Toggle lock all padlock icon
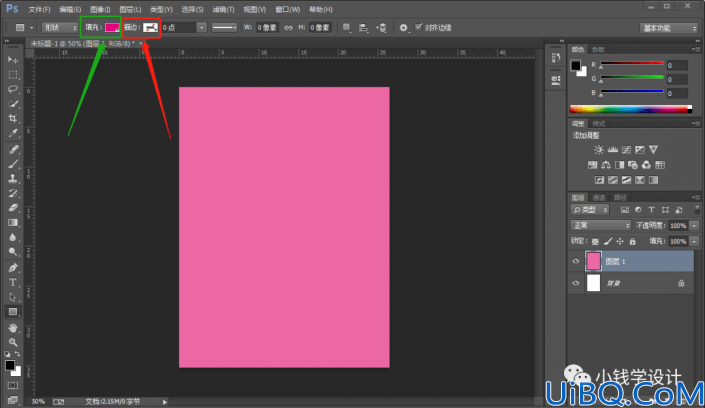Screen dimensions: 705x408 click(633, 242)
